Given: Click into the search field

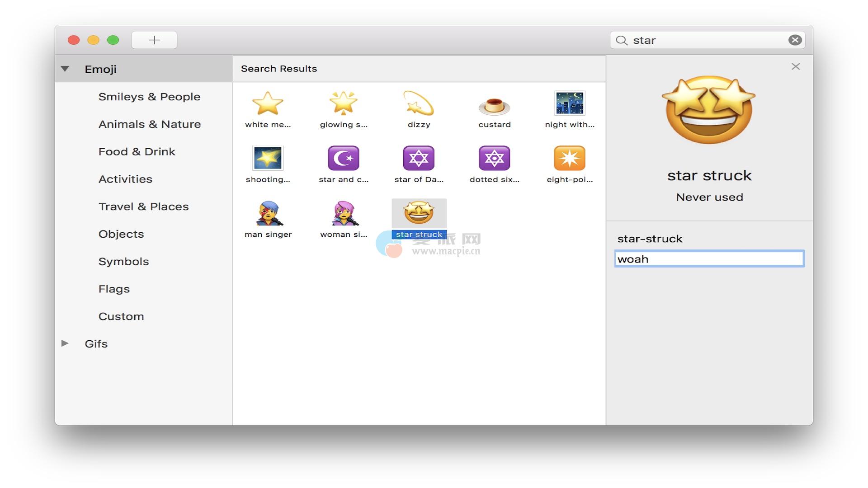Looking at the screenshot, I should pyautogui.click(x=705, y=40).
